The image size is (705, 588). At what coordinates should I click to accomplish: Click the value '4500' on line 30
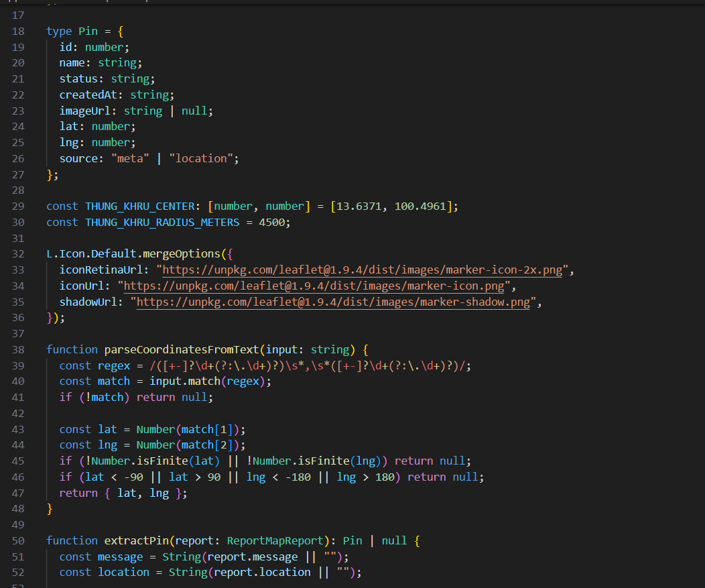coord(271,223)
